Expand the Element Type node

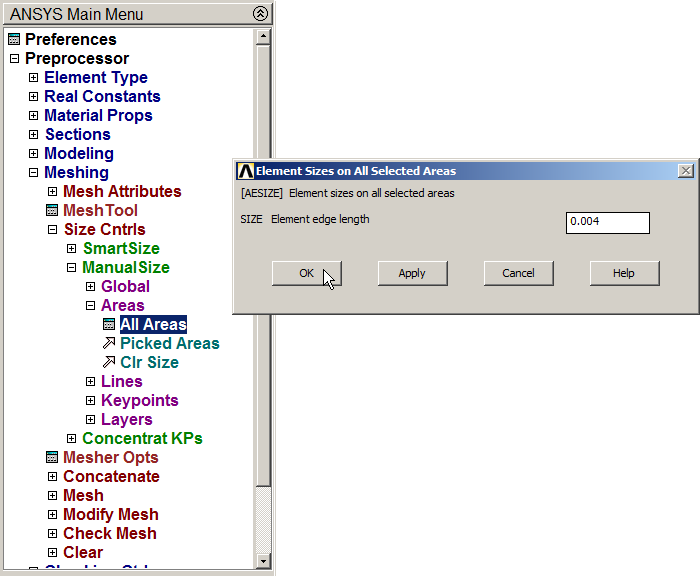(x=33, y=78)
